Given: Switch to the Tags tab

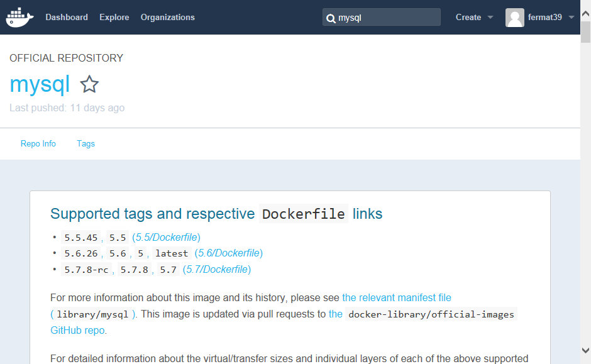Looking at the screenshot, I should [86, 143].
